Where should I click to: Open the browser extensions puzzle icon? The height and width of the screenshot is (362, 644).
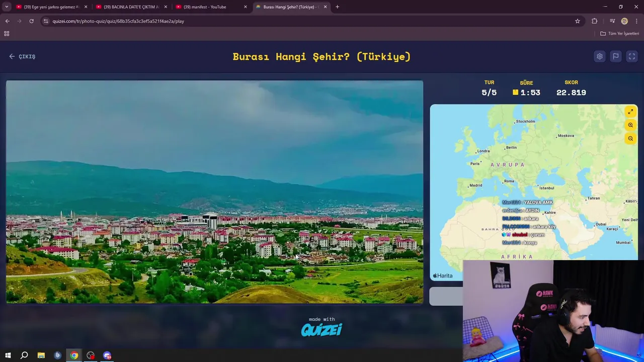595,21
